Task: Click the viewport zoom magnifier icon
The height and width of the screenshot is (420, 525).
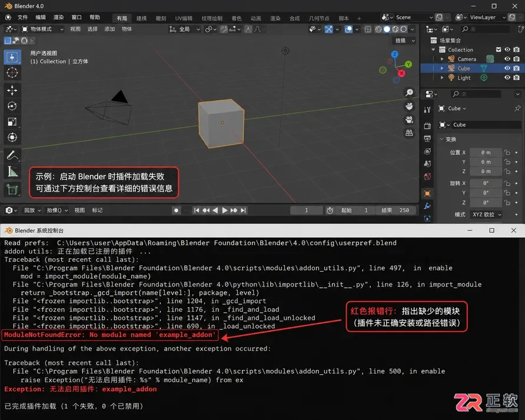Action: point(409,93)
